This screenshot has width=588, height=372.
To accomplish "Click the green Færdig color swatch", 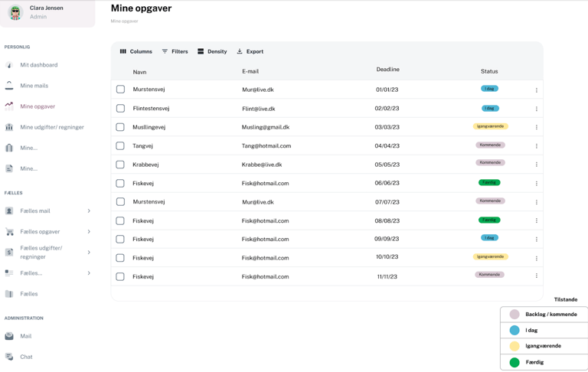I will point(514,362).
